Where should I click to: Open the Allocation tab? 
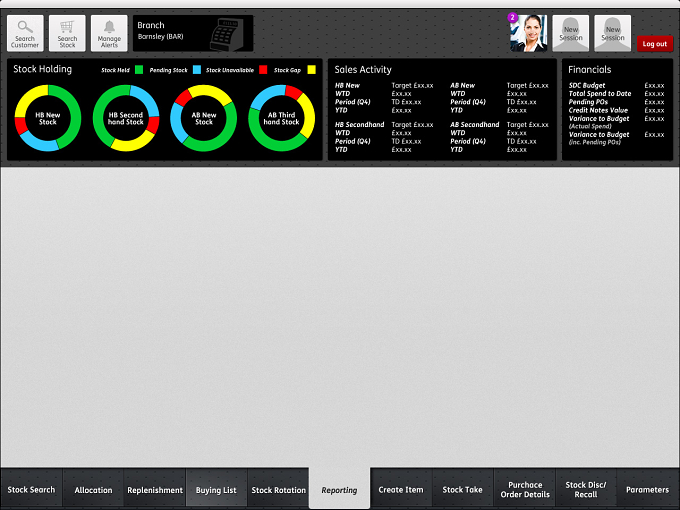pos(93,490)
